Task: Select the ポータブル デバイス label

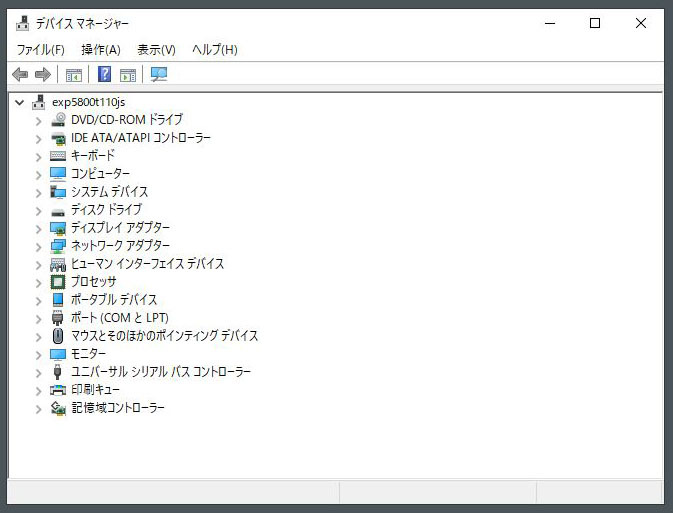Action: (114, 299)
